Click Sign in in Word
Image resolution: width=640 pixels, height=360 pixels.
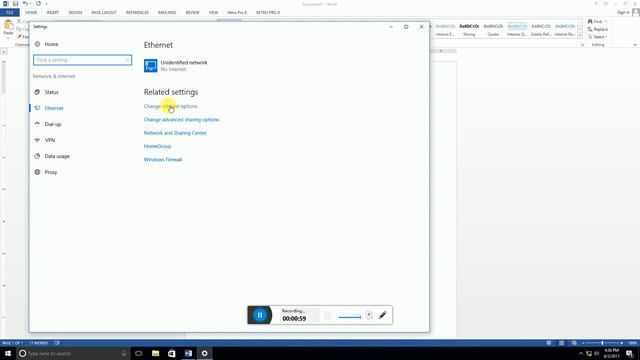pyautogui.click(x=623, y=13)
